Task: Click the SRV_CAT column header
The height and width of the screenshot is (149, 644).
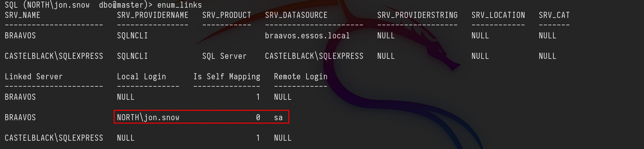Action: [x=554, y=15]
